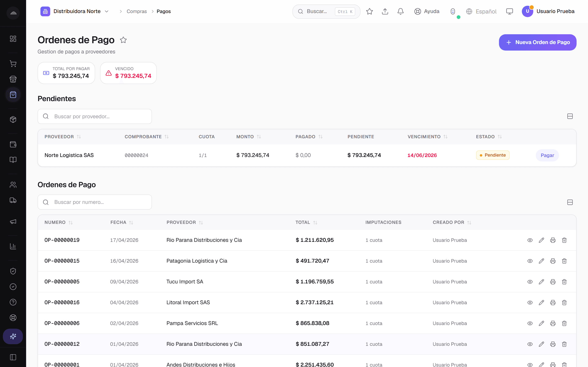Open the shopping cart sidebar icon
Viewport: 588px width, 367px height.
(x=13, y=64)
